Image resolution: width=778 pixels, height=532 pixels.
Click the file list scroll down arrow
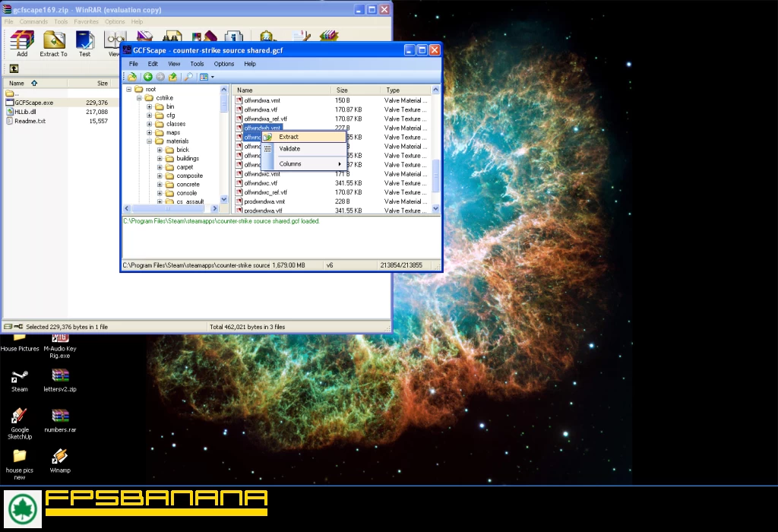click(436, 208)
